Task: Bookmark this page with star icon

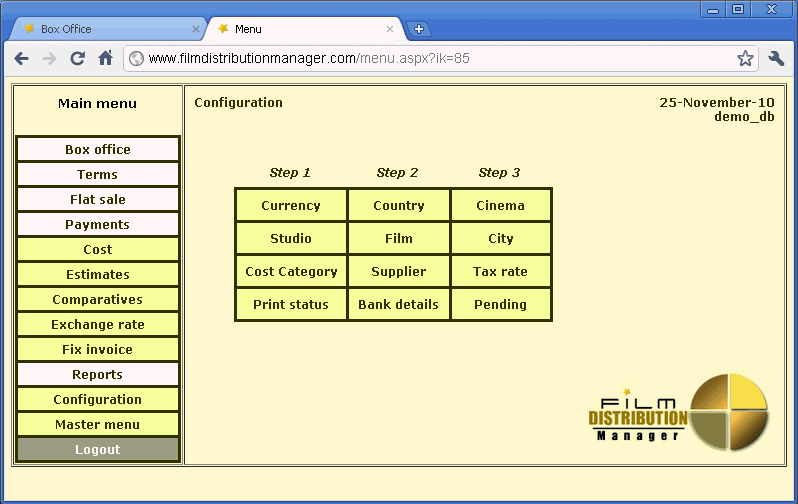Action: coord(745,59)
